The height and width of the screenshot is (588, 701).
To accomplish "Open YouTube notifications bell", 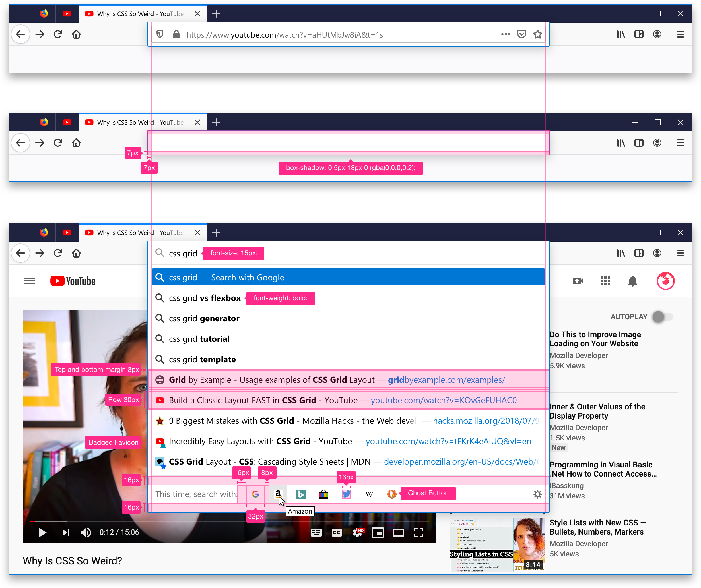I will [632, 281].
